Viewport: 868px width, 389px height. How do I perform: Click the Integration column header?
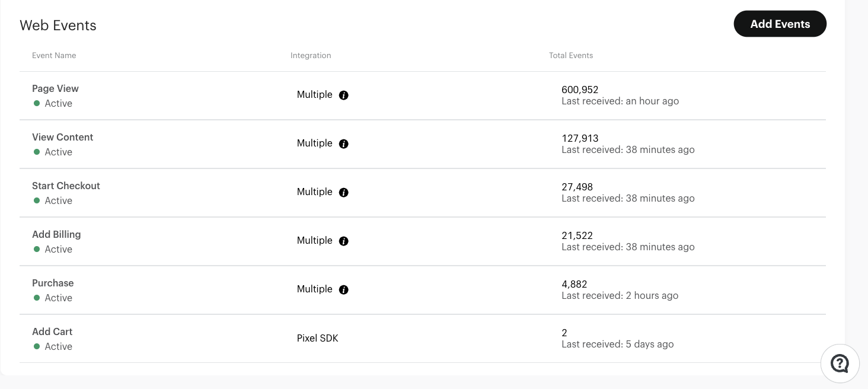[311, 55]
